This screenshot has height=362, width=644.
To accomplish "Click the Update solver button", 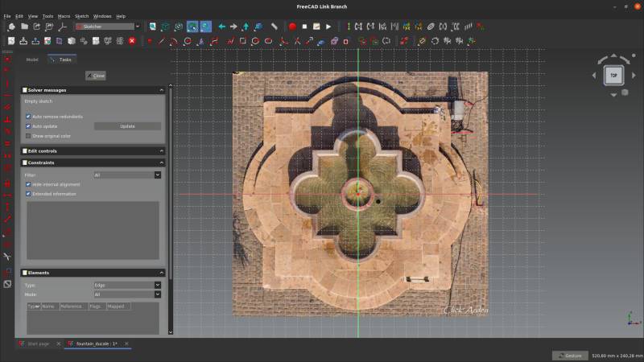I will pyautogui.click(x=127, y=126).
